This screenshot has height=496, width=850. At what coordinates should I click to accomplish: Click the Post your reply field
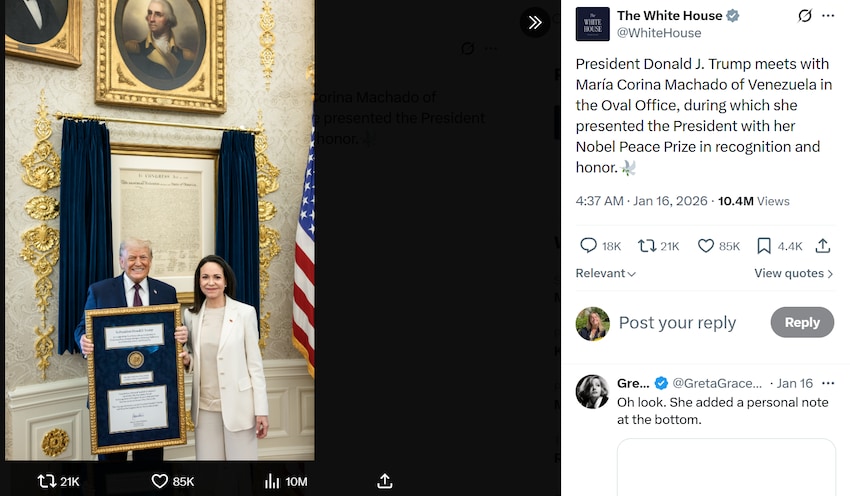pyautogui.click(x=677, y=323)
